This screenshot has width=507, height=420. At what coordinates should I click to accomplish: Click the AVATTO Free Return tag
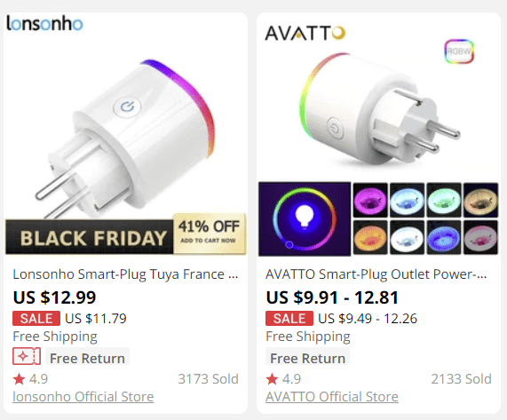coord(307,358)
